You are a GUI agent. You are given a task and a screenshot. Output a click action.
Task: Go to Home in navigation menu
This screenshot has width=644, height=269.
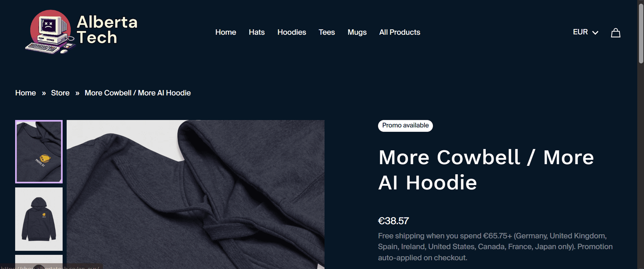click(226, 32)
